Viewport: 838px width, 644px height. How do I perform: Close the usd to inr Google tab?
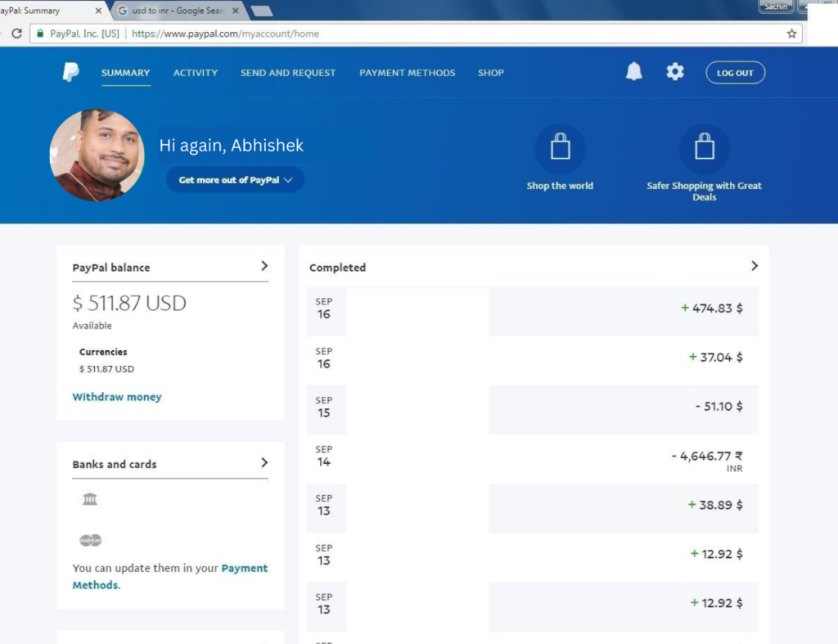pos(235,11)
